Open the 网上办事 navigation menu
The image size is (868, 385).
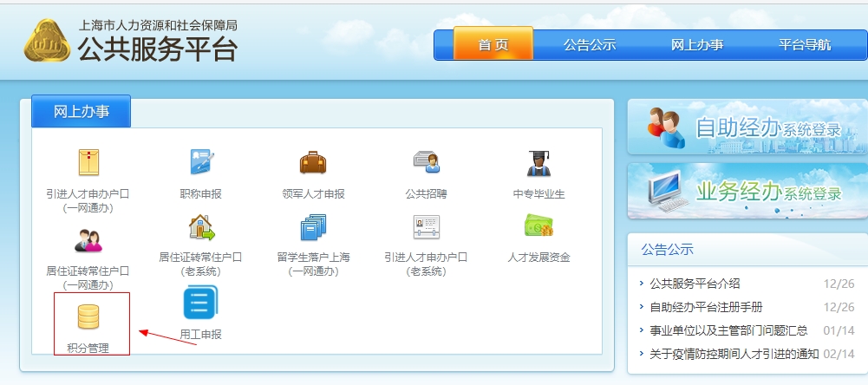[x=697, y=45]
